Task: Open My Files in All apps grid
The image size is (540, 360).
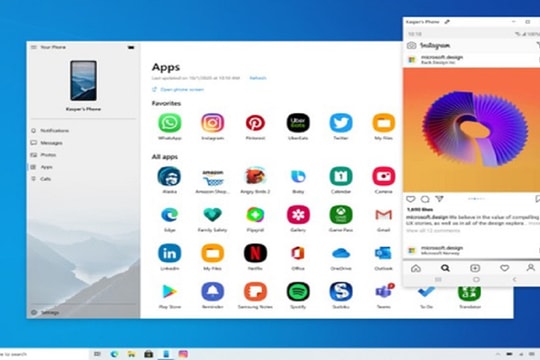Action: [212, 253]
